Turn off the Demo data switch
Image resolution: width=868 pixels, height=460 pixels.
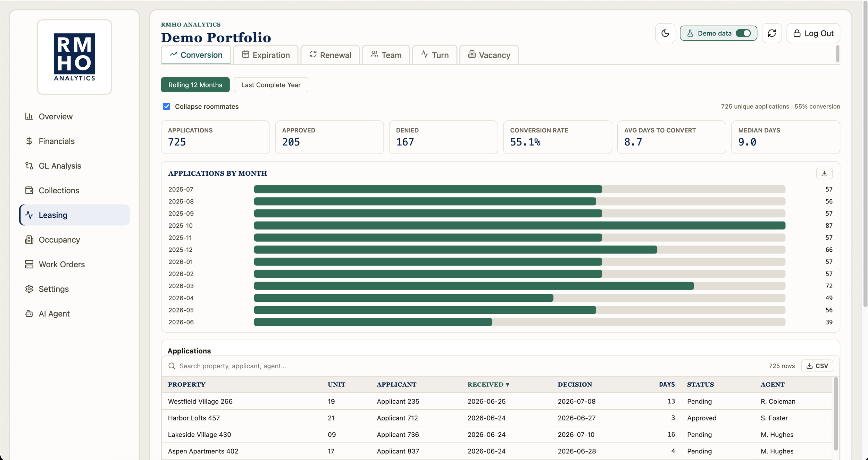coord(743,33)
